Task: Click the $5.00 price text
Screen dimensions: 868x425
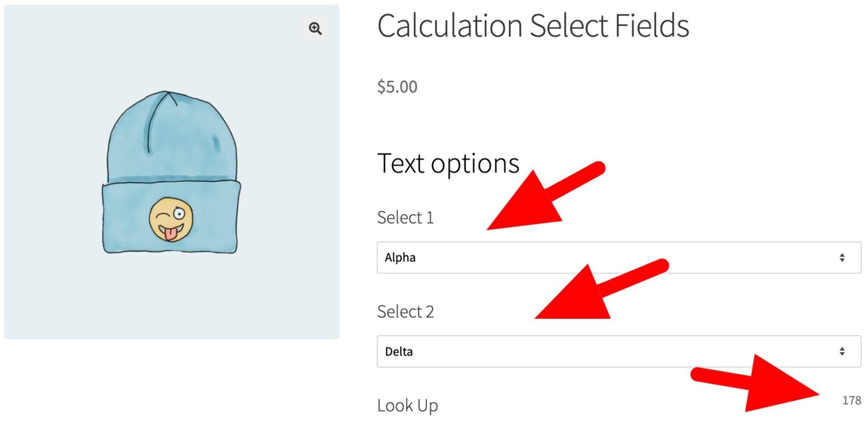Action: coord(396,87)
